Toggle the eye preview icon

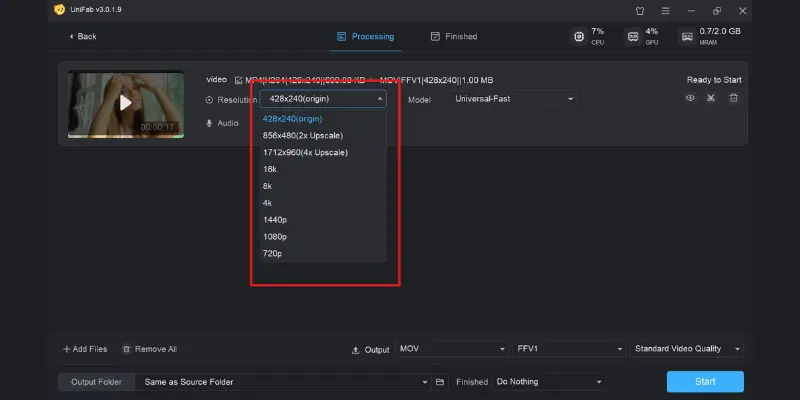point(690,98)
